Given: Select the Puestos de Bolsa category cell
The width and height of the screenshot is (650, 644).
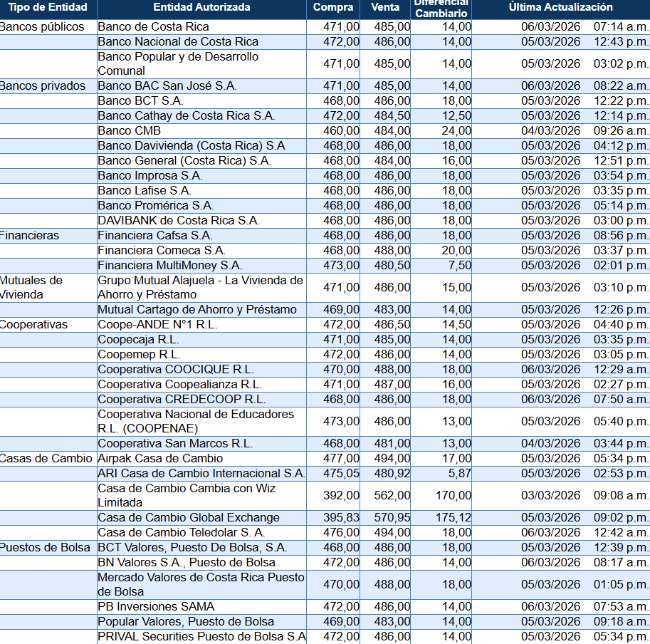Looking at the screenshot, I should tap(46, 547).
